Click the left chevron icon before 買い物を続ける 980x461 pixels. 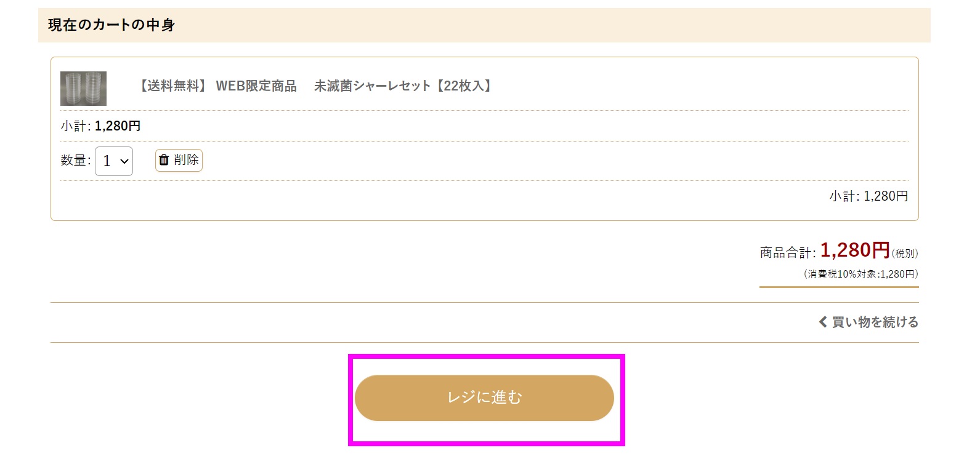pos(823,322)
